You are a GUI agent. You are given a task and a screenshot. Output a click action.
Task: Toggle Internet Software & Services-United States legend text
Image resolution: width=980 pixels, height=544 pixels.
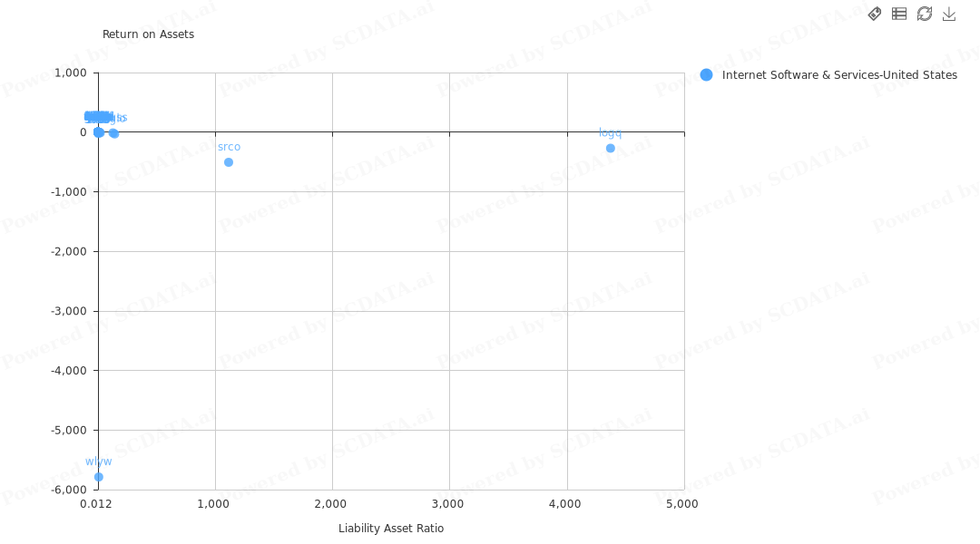click(x=839, y=75)
